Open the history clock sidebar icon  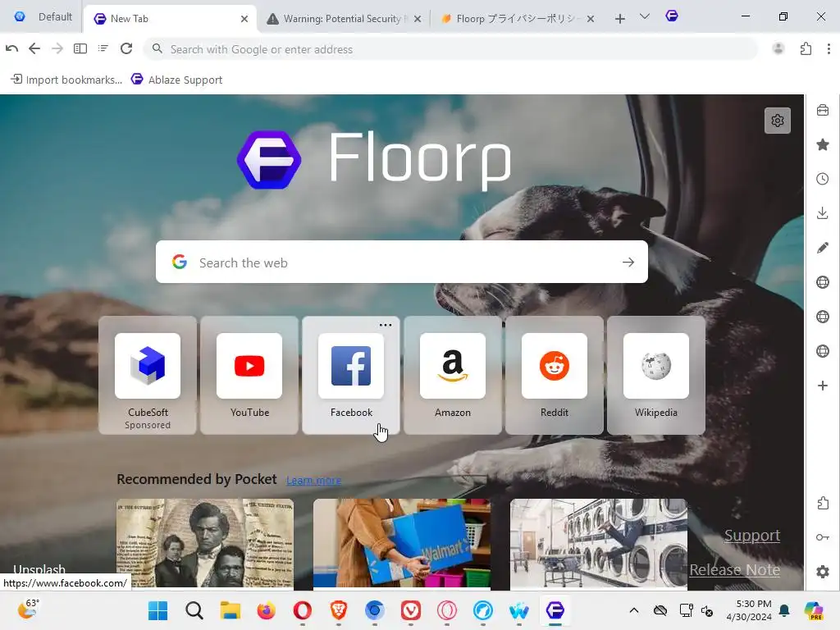(x=823, y=179)
